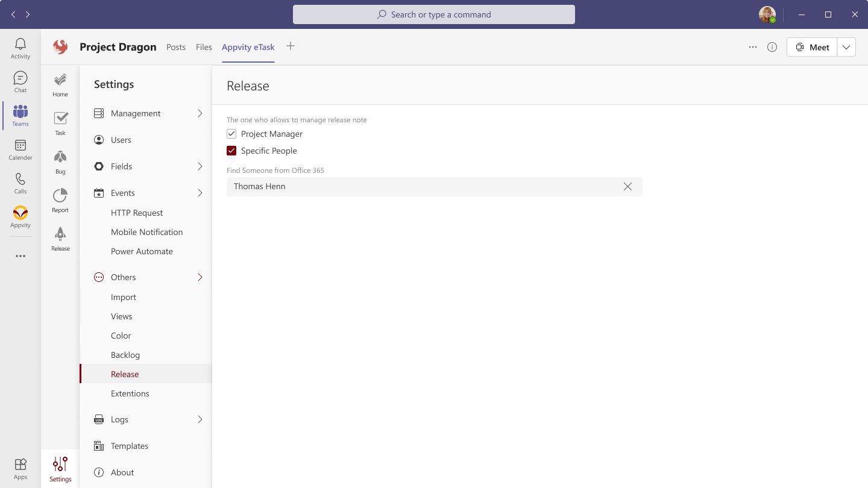Open the Meet dropdown arrow
This screenshot has height=488, width=868.
pyautogui.click(x=846, y=47)
